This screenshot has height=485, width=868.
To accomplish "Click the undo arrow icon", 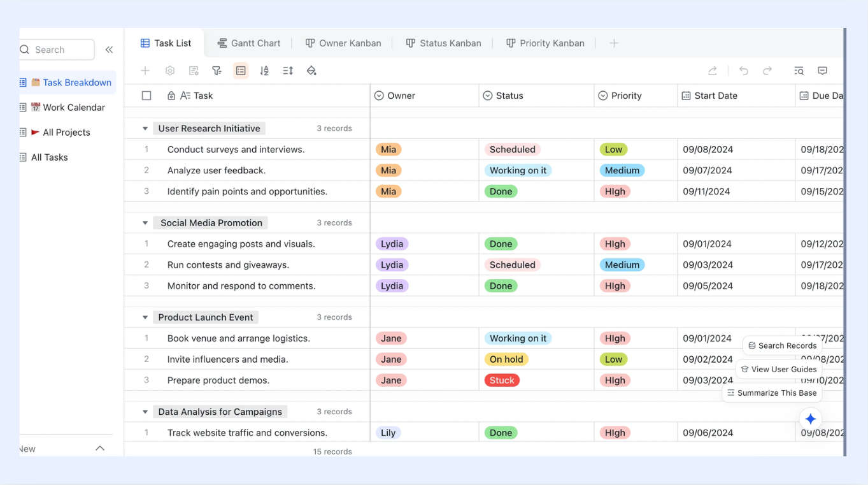I will (744, 71).
